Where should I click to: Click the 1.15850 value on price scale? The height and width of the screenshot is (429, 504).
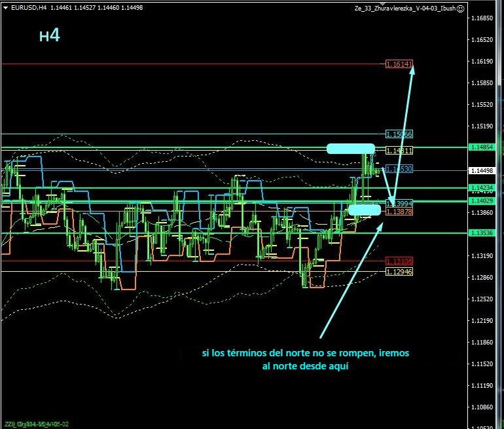click(482, 83)
